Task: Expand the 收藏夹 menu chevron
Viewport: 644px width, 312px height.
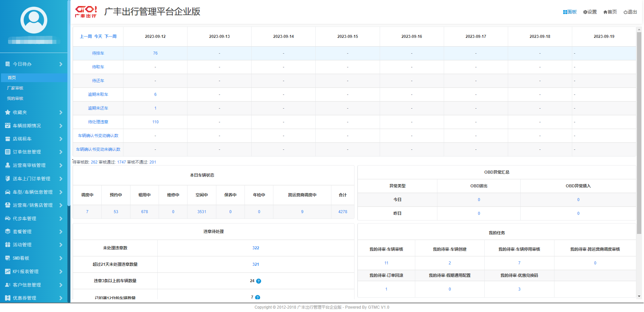Action: tap(61, 112)
